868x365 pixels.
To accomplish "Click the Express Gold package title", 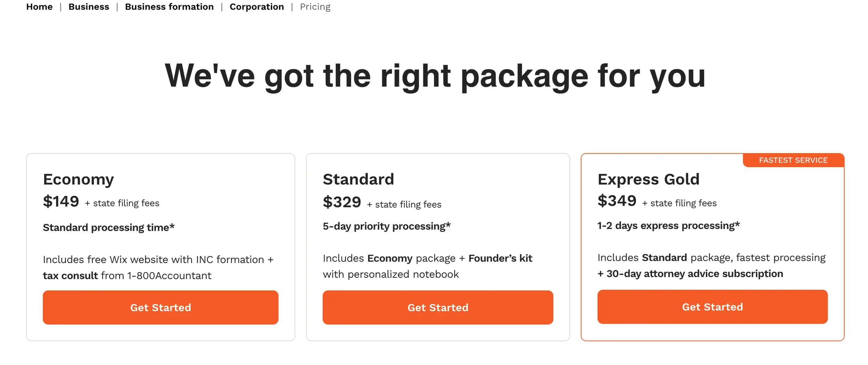I will pos(648,179).
